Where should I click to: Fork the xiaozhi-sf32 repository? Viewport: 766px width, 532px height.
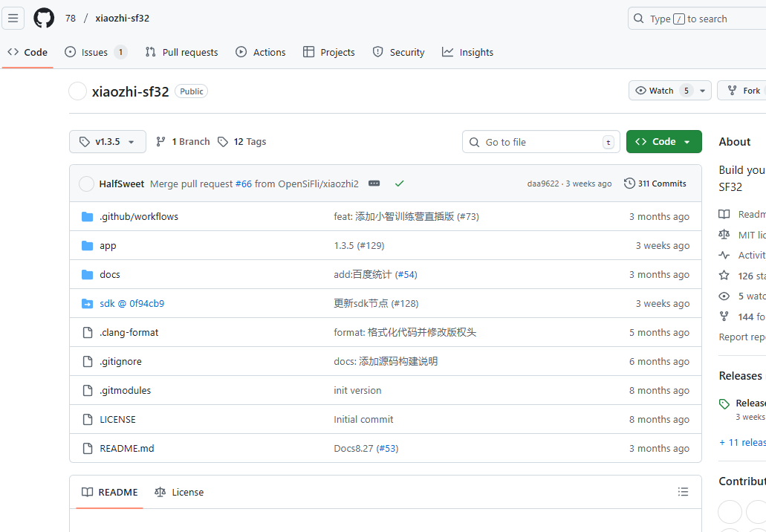(x=744, y=91)
